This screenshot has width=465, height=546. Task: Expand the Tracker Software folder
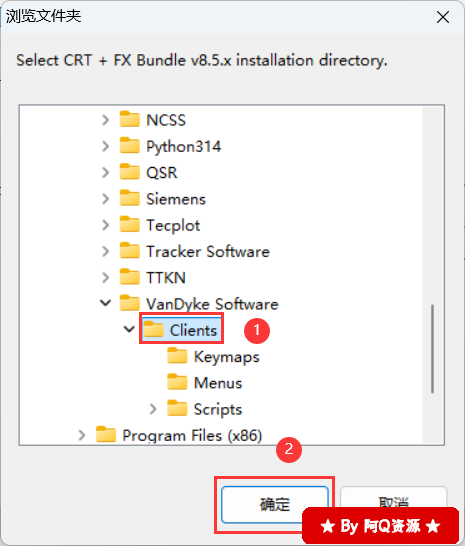pos(106,251)
